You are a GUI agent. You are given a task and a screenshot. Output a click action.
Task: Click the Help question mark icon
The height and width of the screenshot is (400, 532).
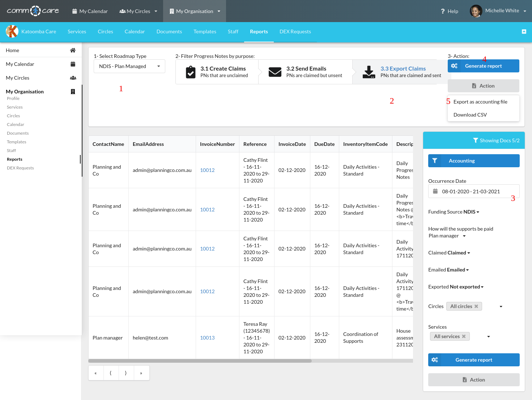pos(443,11)
